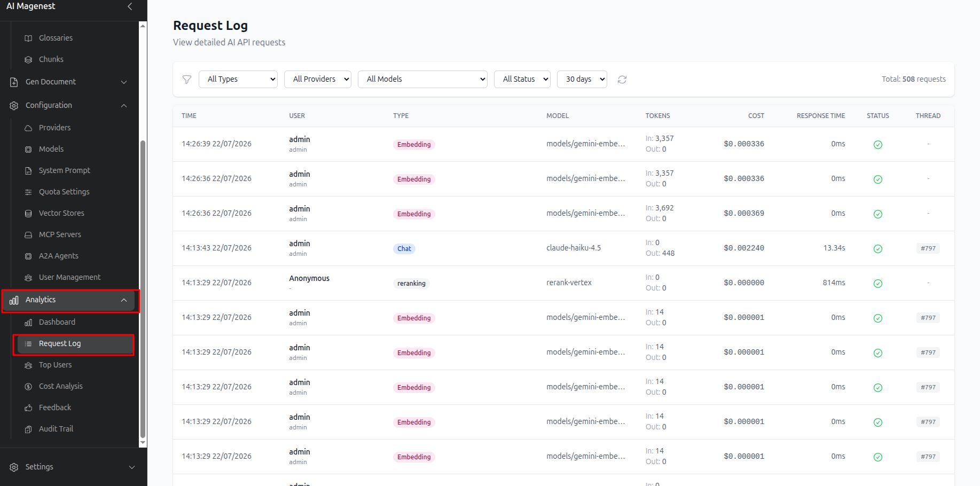The height and width of the screenshot is (486, 980).
Task: Collapse the sidebar with the arrow icon
Action: 130,6
